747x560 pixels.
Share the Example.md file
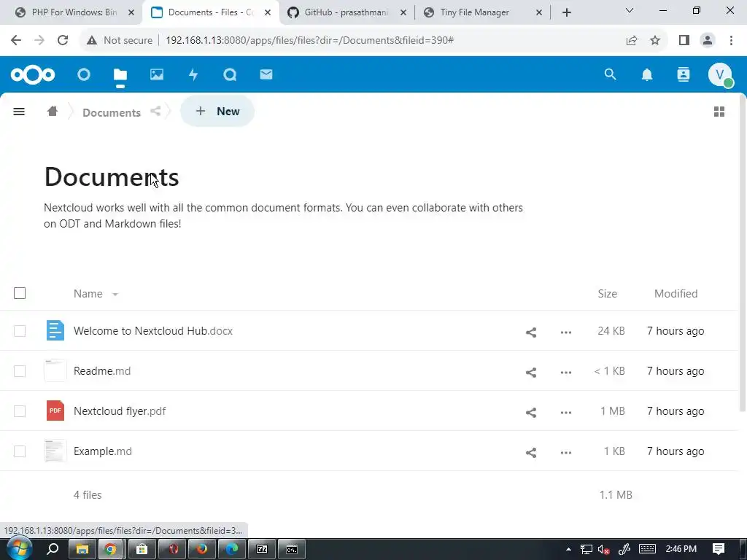click(x=531, y=452)
